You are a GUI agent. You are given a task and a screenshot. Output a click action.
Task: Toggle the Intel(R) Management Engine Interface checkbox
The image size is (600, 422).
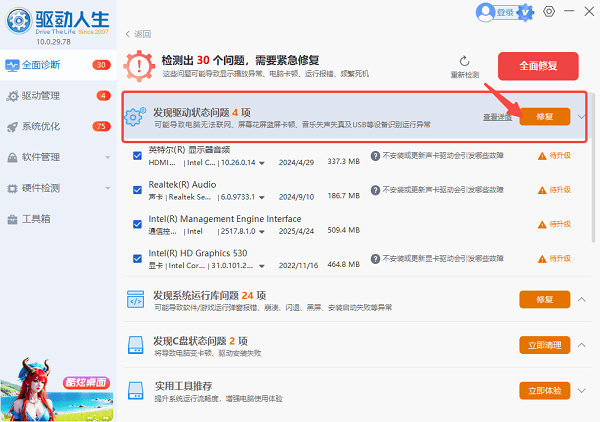point(137,224)
